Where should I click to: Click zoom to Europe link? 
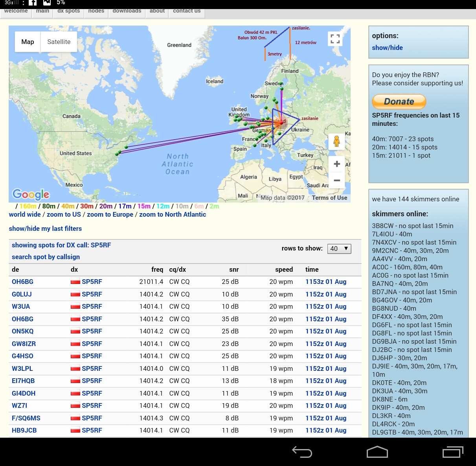pos(110,214)
